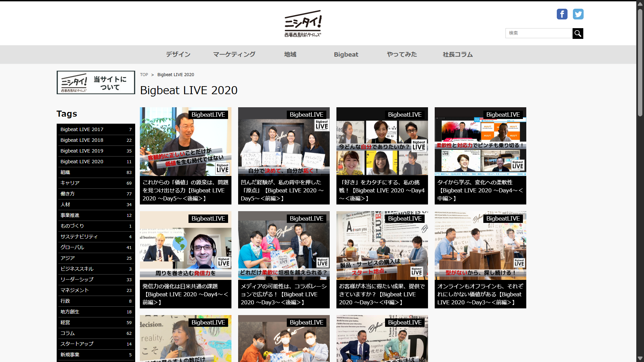The width and height of the screenshot is (644, 362).
Task: Open the Day3 後編 メディア article thumbnail
Action: pyautogui.click(x=284, y=245)
